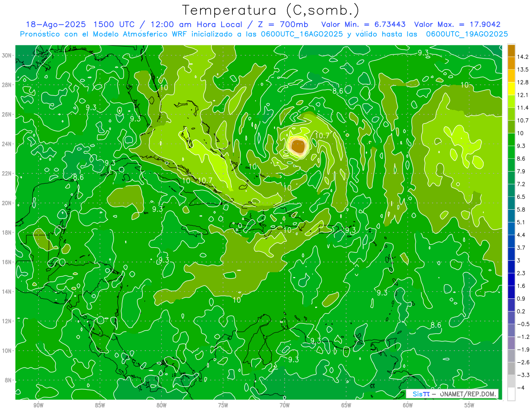Screen dimensions: 532x411
Task: Click the '12N' latitude label
Action: (7, 321)
